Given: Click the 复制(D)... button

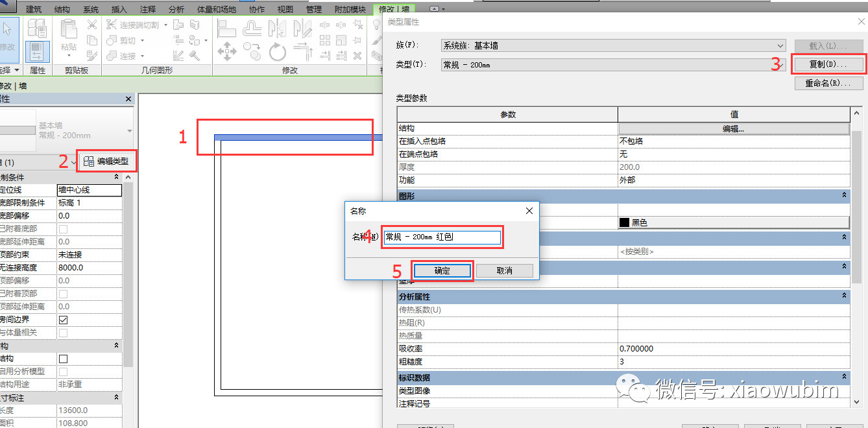Looking at the screenshot, I should tap(829, 65).
